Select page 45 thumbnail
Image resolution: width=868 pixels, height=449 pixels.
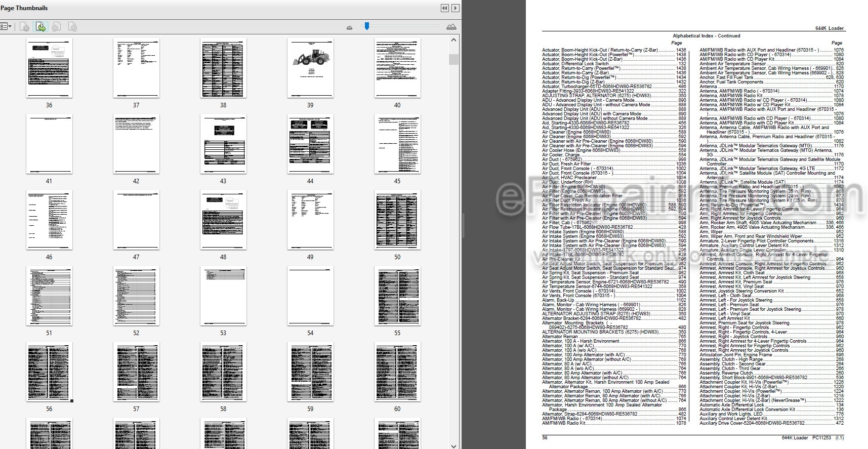click(x=397, y=144)
